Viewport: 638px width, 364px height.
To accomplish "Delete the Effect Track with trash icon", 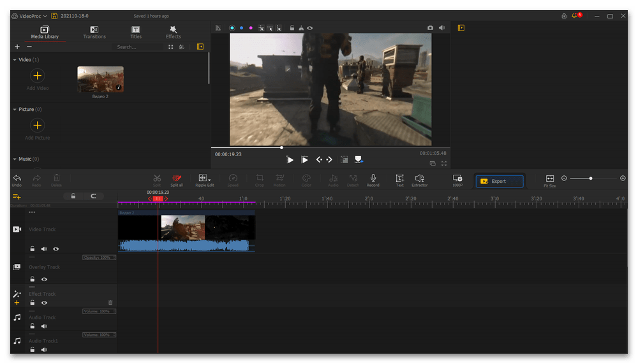I will 110,303.
